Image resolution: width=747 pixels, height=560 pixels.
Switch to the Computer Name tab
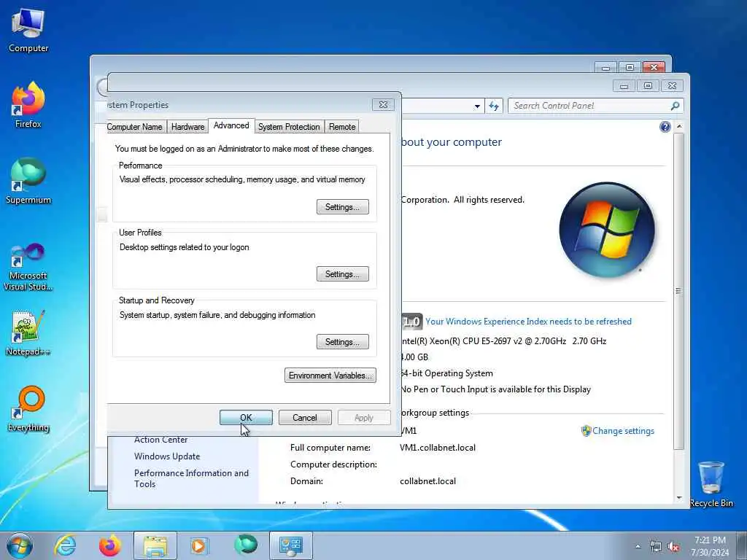(x=134, y=127)
